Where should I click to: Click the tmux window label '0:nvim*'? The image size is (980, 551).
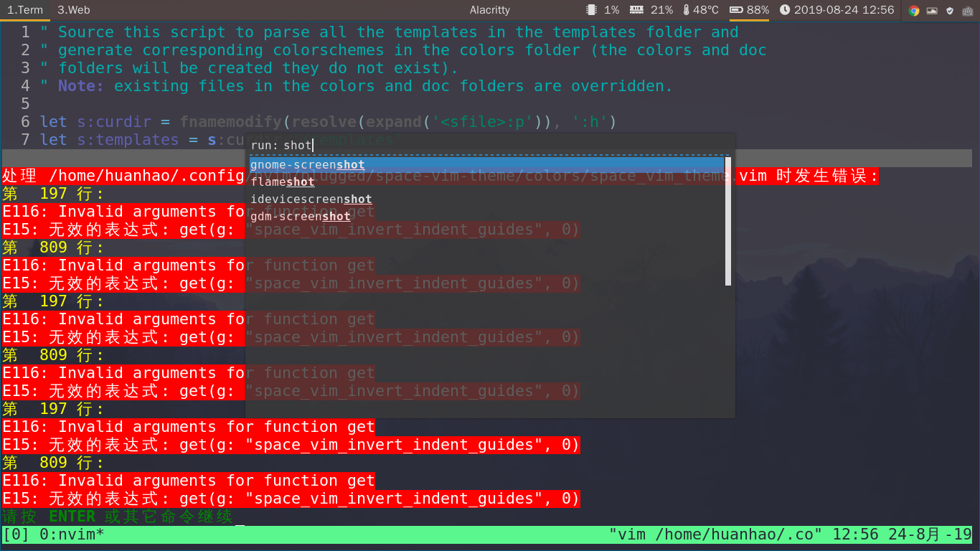pos(72,534)
